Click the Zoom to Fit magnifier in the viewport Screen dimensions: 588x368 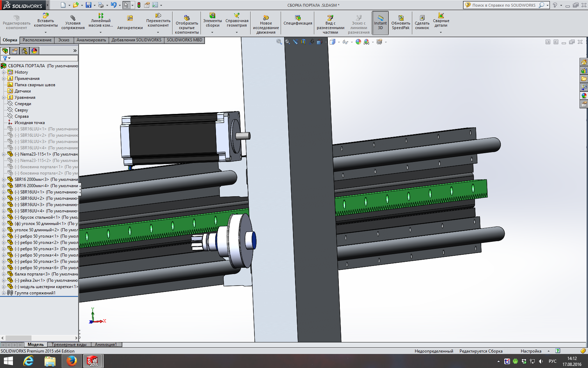(x=279, y=42)
